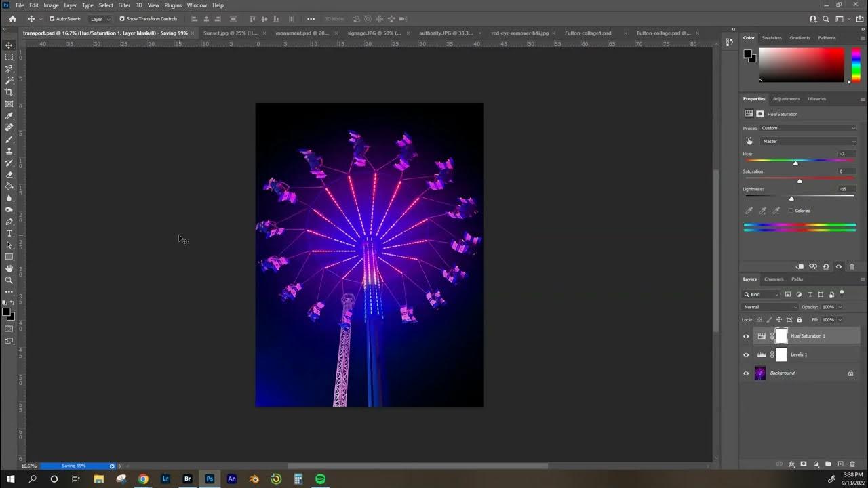Image resolution: width=868 pixels, height=488 pixels.
Task: Select the Zoom magnifier tool
Action: pyautogui.click(x=9, y=280)
